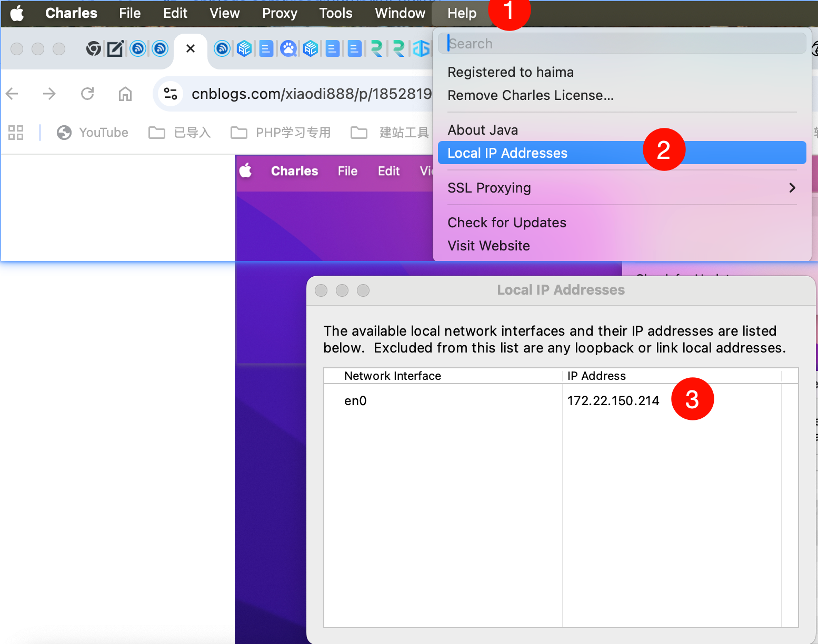Image resolution: width=818 pixels, height=644 pixels.
Task: Click the Local IP Addresses window title
Action: pyautogui.click(x=561, y=290)
